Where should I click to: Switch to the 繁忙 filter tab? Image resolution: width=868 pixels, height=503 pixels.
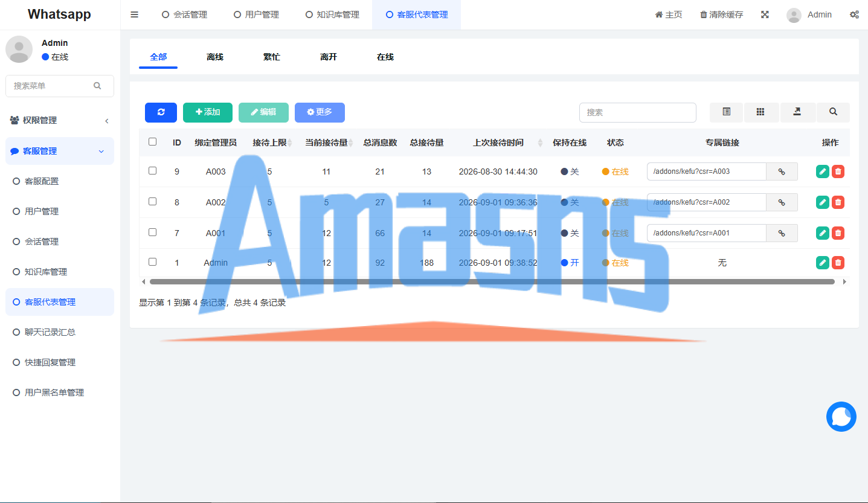(x=272, y=57)
